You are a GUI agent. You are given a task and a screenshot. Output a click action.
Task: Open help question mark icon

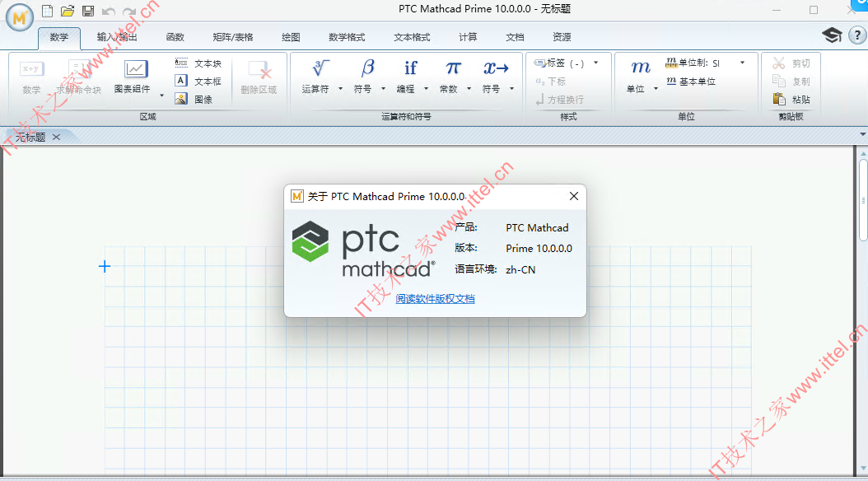click(857, 35)
